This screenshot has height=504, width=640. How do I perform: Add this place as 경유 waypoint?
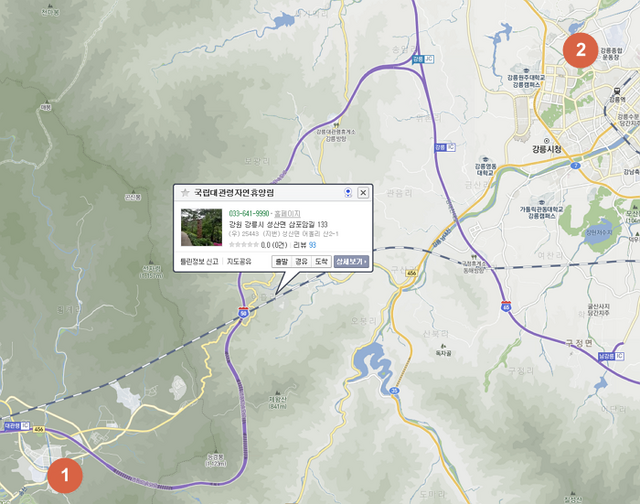[x=301, y=262]
